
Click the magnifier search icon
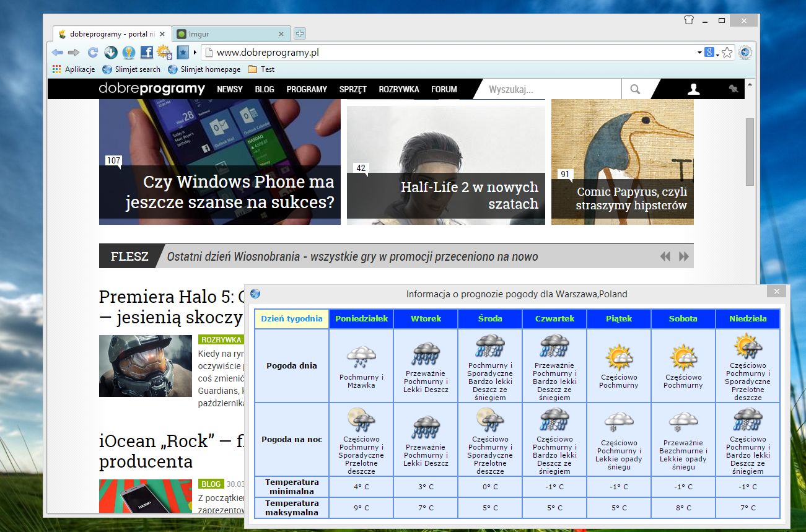pyautogui.click(x=635, y=89)
